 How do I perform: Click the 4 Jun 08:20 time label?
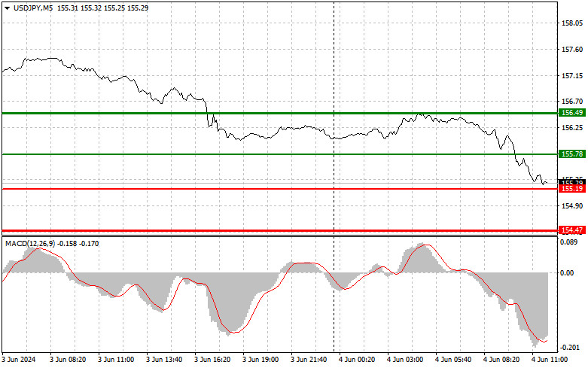pos(501,360)
